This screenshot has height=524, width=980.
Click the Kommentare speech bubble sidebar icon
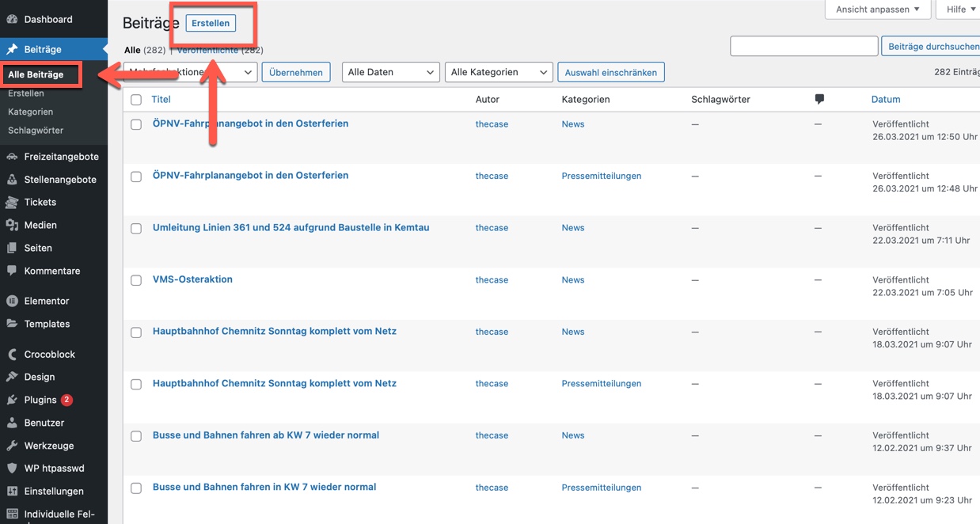(x=12, y=271)
